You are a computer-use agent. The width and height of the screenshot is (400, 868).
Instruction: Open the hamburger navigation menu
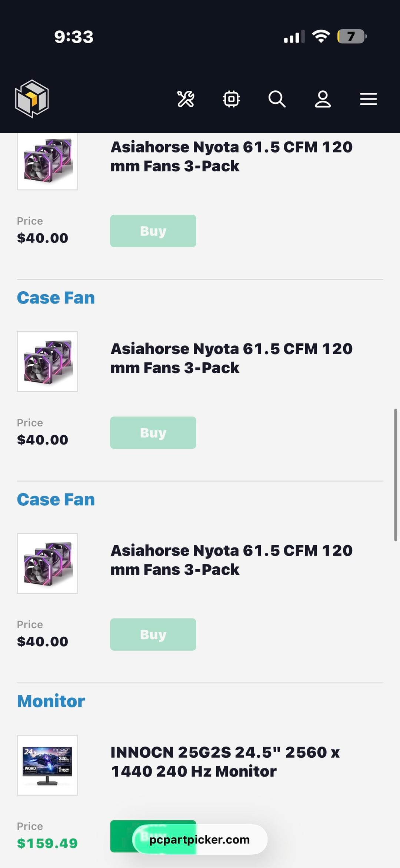pos(369,99)
